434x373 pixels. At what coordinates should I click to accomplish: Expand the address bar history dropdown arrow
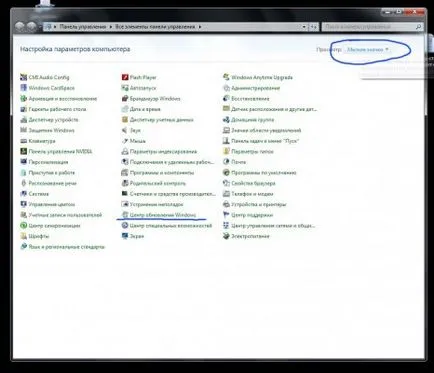[304, 27]
